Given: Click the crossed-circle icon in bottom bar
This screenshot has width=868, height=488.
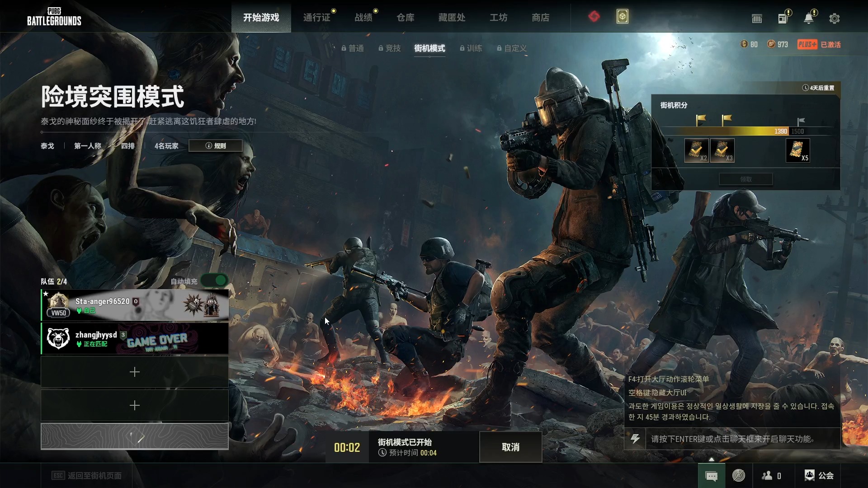Looking at the screenshot, I should click(x=739, y=475).
